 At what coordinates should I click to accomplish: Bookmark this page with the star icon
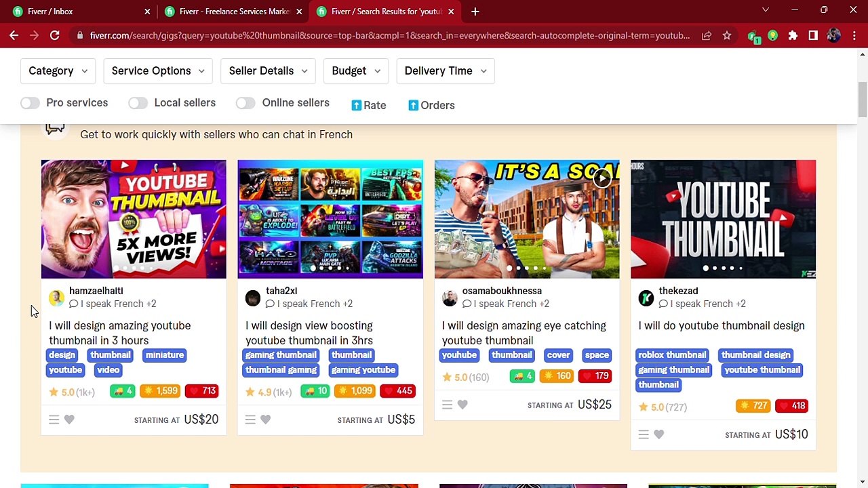click(727, 35)
